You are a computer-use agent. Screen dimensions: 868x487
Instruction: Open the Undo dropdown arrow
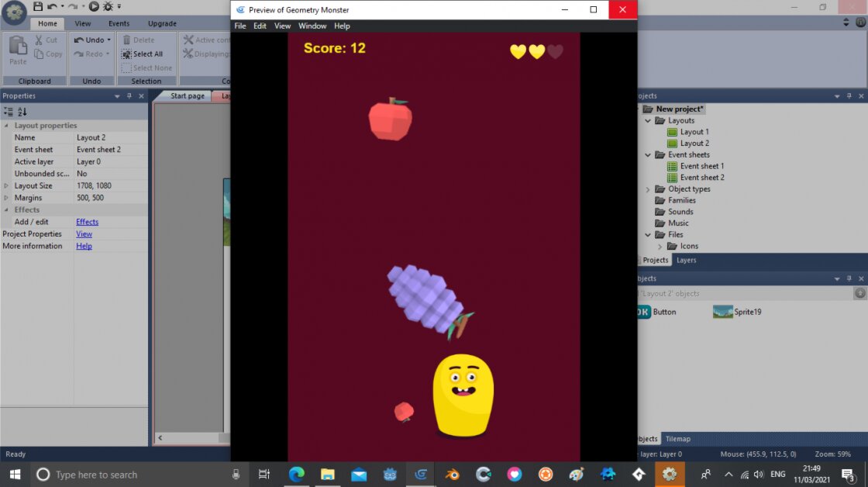[x=108, y=40]
